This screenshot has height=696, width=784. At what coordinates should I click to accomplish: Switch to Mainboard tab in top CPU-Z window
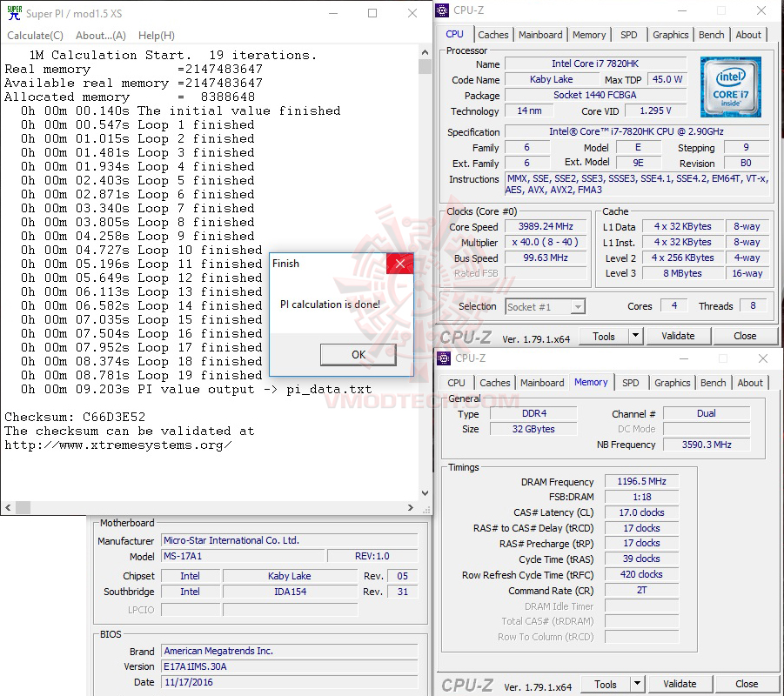pyautogui.click(x=540, y=35)
